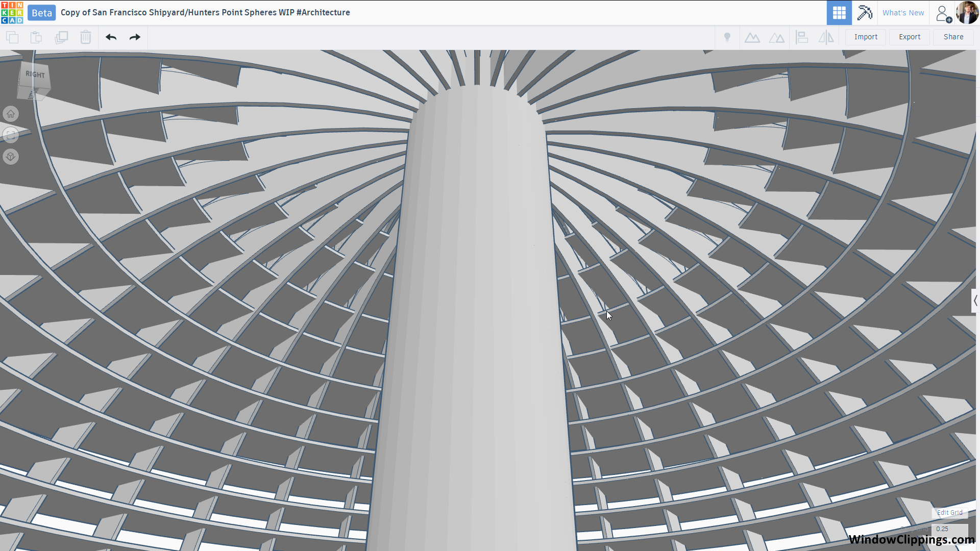Toggle orthographic/perspective view cube icon
The height and width of the screenshot is (551, 980).
[x=11, y=157]
